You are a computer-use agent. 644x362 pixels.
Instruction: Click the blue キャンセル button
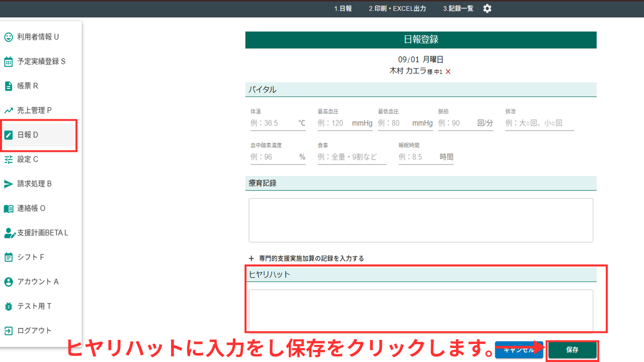pos(518,350)
